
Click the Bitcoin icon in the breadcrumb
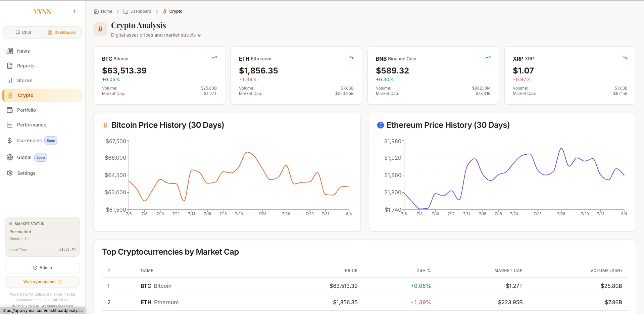point(165,11)
